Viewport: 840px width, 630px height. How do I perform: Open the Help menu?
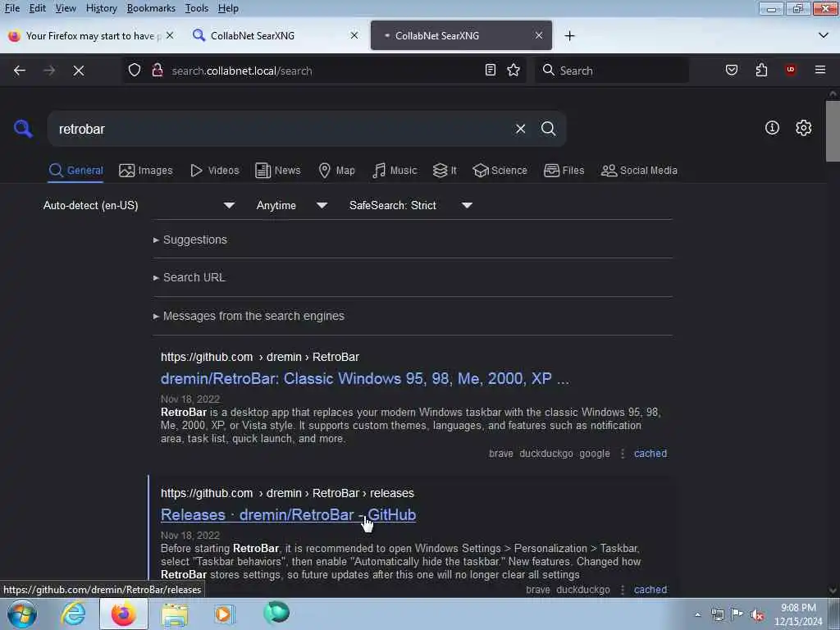(x=228, y=8)
